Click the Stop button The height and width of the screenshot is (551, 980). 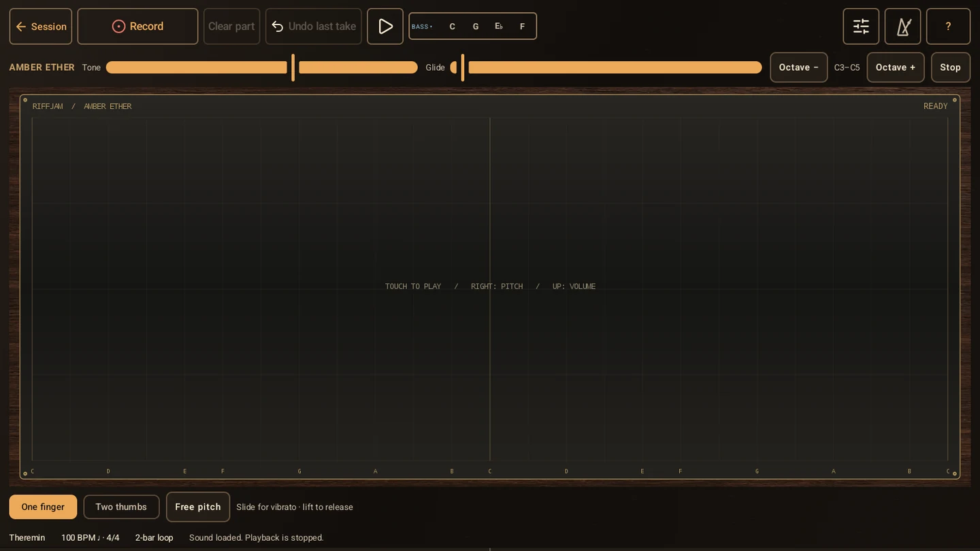tap(951, 67)
